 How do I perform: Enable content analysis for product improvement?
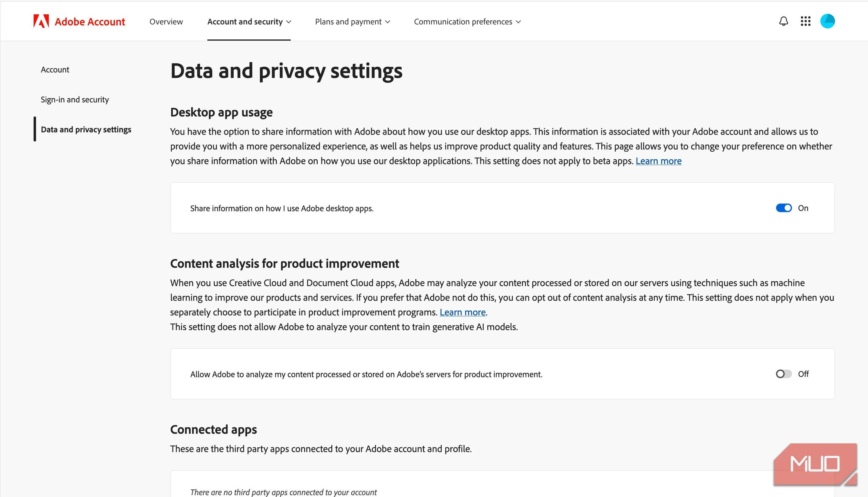[783, 374]
